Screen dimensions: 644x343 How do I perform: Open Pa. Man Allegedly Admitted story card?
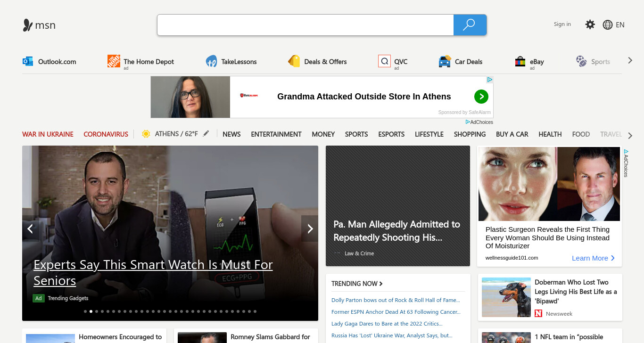point(398,206)
